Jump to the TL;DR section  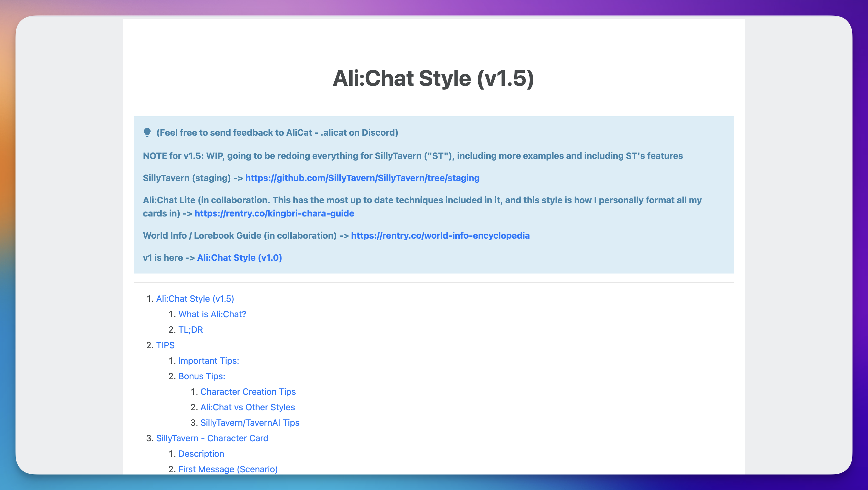[190, 330]
